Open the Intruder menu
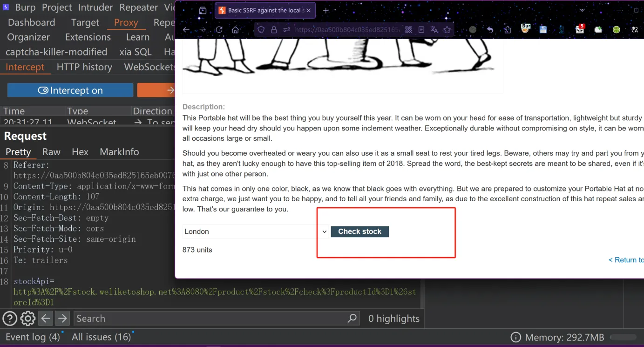Screen dimensions: 644x347 95,7
